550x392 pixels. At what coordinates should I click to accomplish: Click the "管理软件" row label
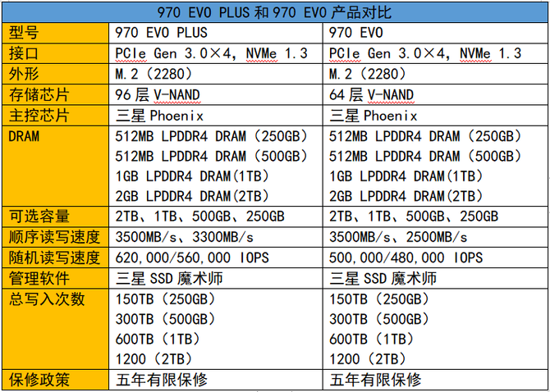click(39, 279)
